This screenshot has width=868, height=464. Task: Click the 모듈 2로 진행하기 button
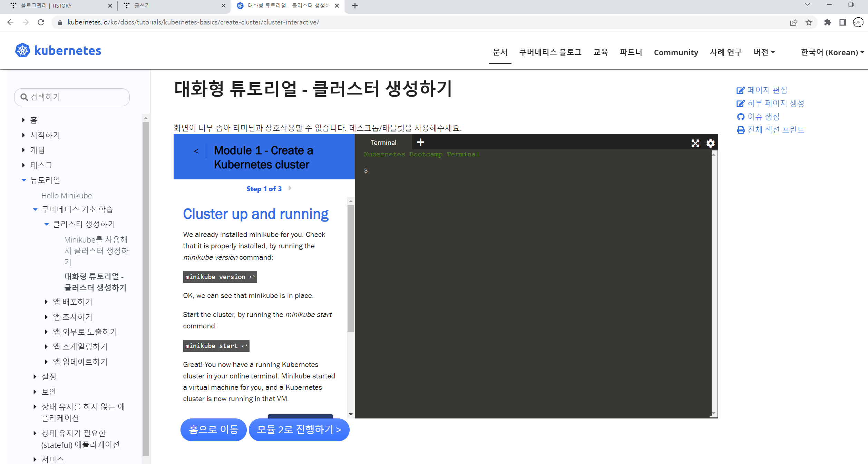pos(299,430)
